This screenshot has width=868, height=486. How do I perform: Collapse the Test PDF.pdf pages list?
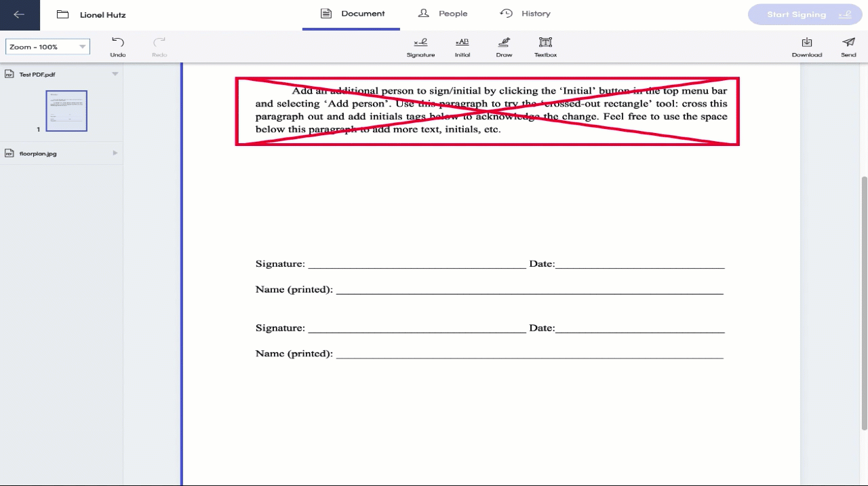[x=115, y=74]
